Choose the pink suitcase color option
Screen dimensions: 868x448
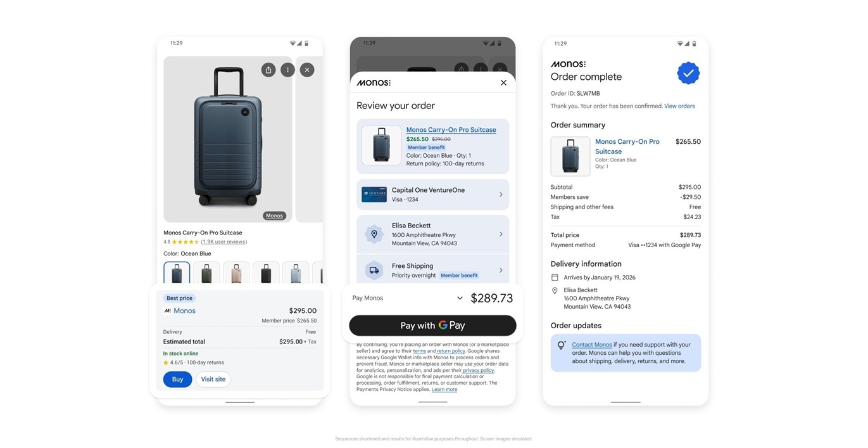[236, 272]
